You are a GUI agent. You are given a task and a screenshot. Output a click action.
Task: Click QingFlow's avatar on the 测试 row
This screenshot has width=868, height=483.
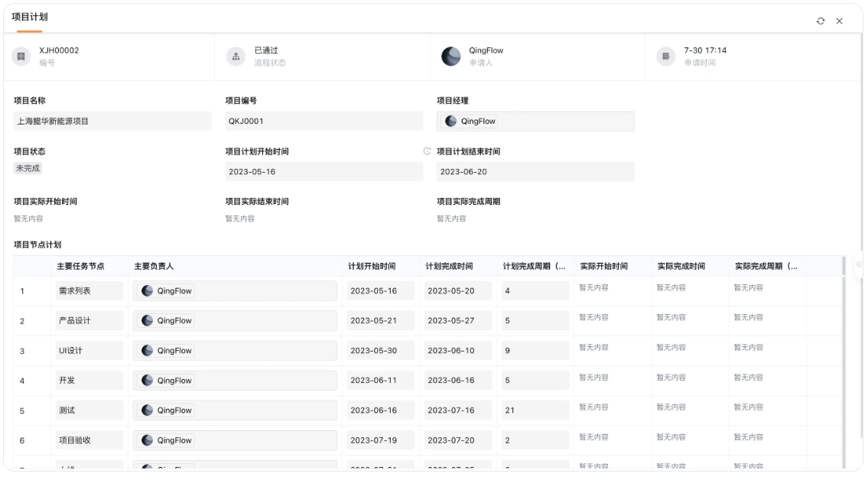[x=147, y=410]
